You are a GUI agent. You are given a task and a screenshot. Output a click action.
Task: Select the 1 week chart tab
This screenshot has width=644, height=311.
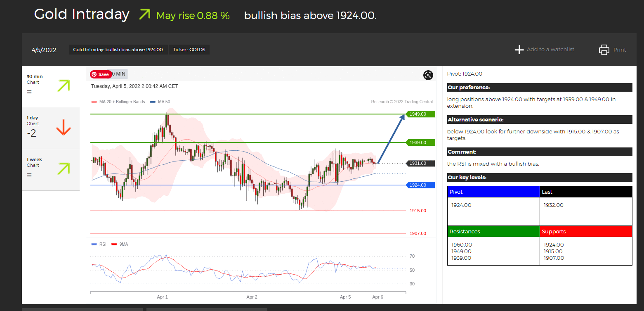click(x=51, y=170)
